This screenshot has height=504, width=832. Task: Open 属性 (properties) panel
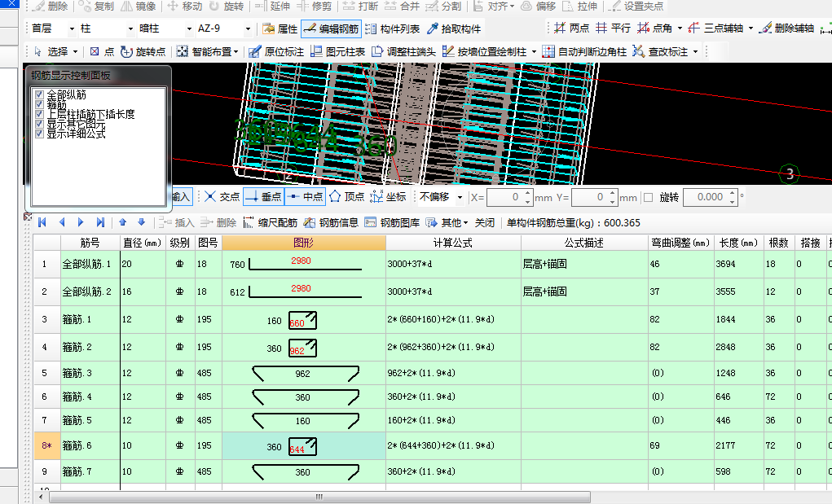click(280, 28)
